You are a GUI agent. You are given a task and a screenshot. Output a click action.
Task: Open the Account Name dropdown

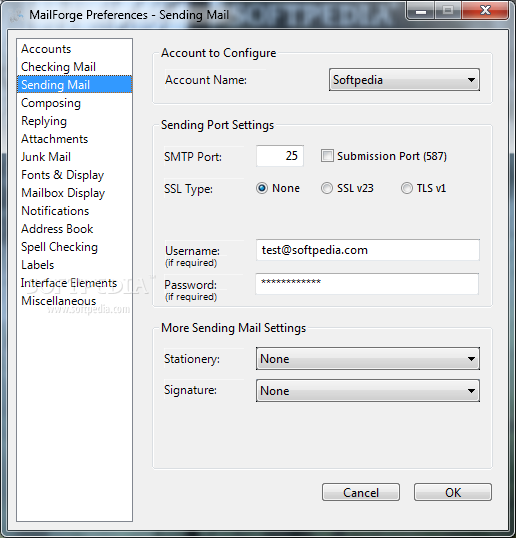click(x=404, y=80)
